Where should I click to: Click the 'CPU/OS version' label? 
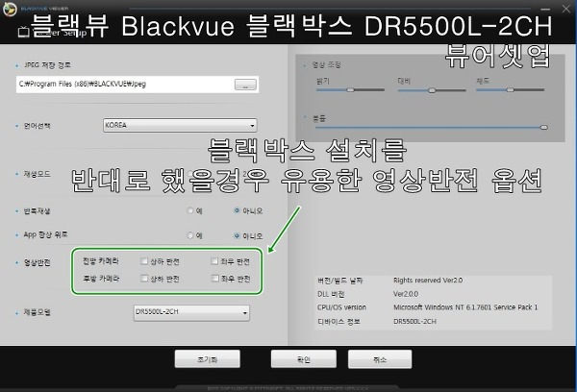(341, 307)
